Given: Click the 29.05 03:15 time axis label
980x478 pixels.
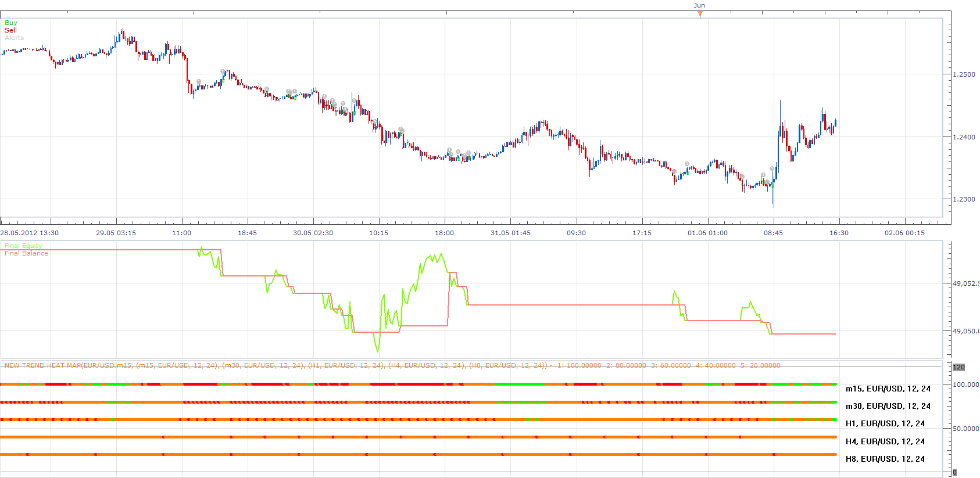Looking at the screenshot, I should pyautogui.click(x=116, y=233).
